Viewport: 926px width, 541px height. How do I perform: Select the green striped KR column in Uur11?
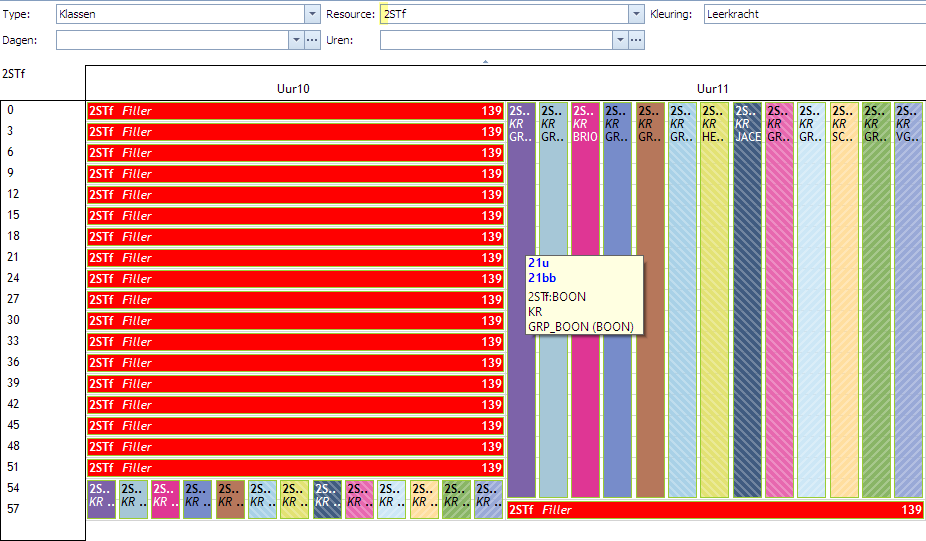point(876,300)
